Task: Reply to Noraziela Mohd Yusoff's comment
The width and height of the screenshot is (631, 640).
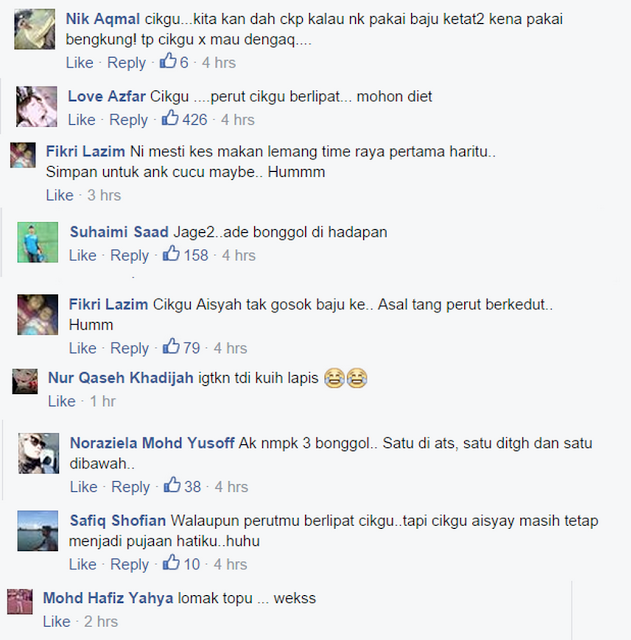Action: coord(131,487)
